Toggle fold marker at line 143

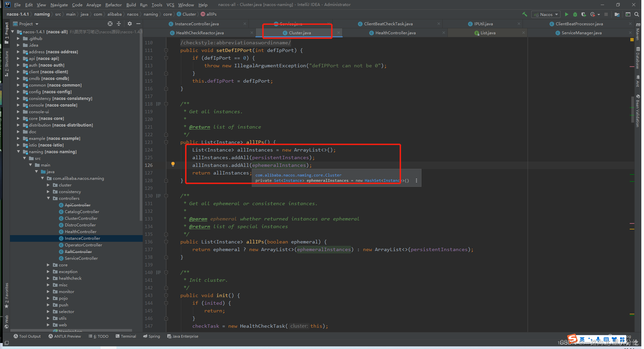pyautogui.click(x=166, y=295)
